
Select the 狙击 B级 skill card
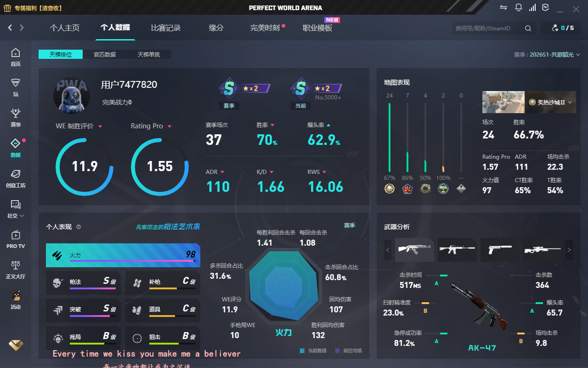(x=163, y=338)
